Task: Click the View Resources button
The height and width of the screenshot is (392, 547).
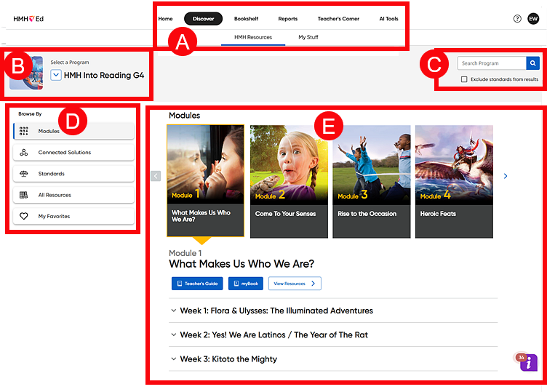Action: pyautogui.click(x=295, y=284)
